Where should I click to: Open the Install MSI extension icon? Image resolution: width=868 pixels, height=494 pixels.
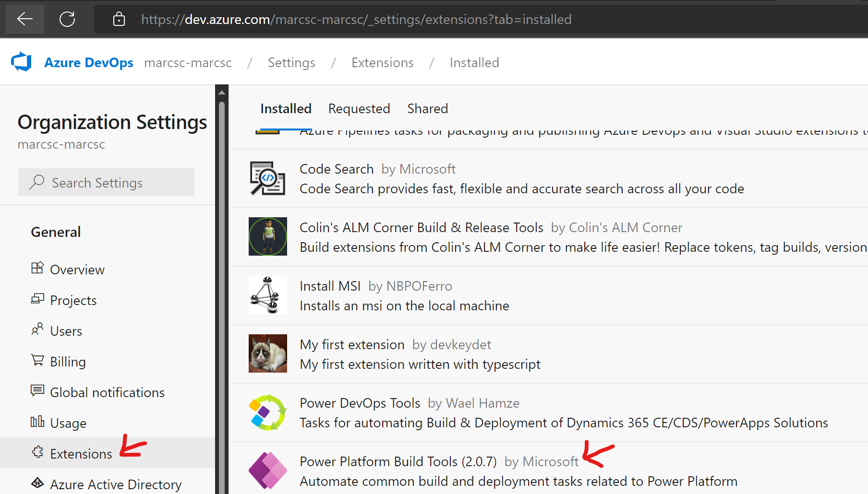point(267,295)
